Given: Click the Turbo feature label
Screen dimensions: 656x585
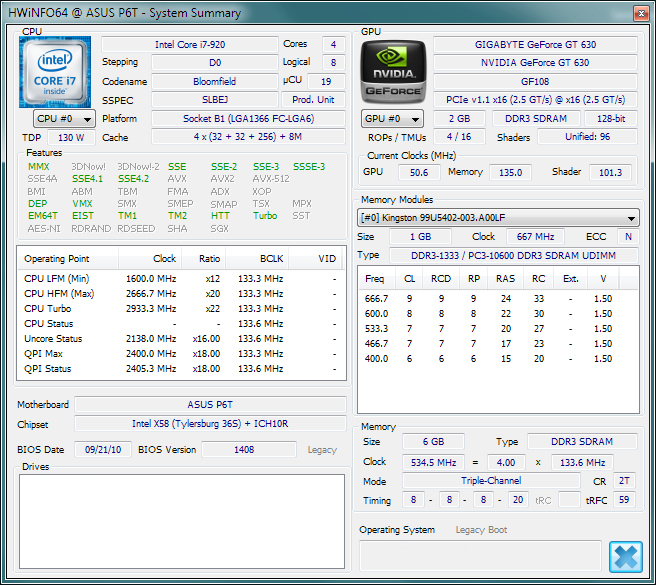Looking at the screenshot, I should [265, 216].
